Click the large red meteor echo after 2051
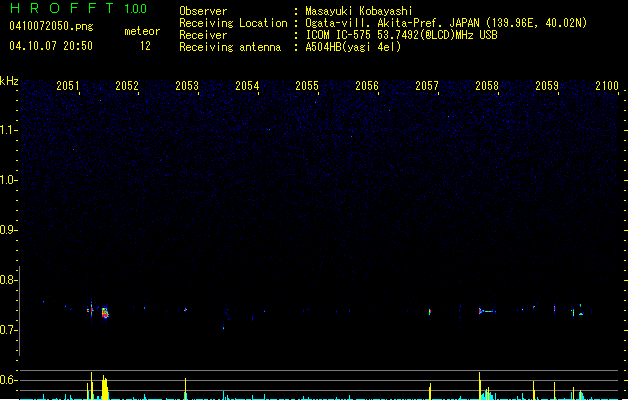Image resolution: width=629 pixels, height=400 pixels. coord(105,313)
